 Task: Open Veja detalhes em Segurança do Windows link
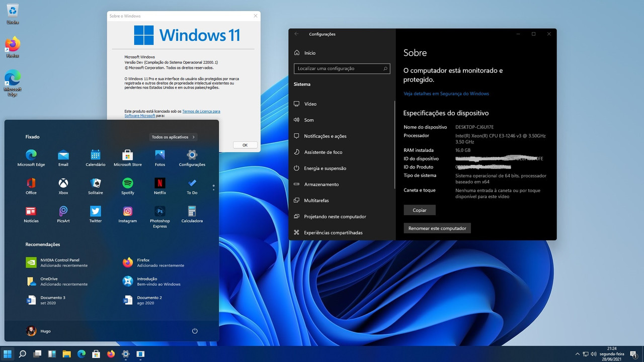[x=446, y=94]
